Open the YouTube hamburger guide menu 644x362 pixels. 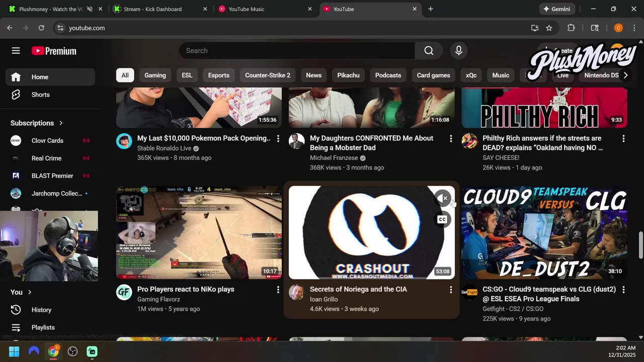16,51
